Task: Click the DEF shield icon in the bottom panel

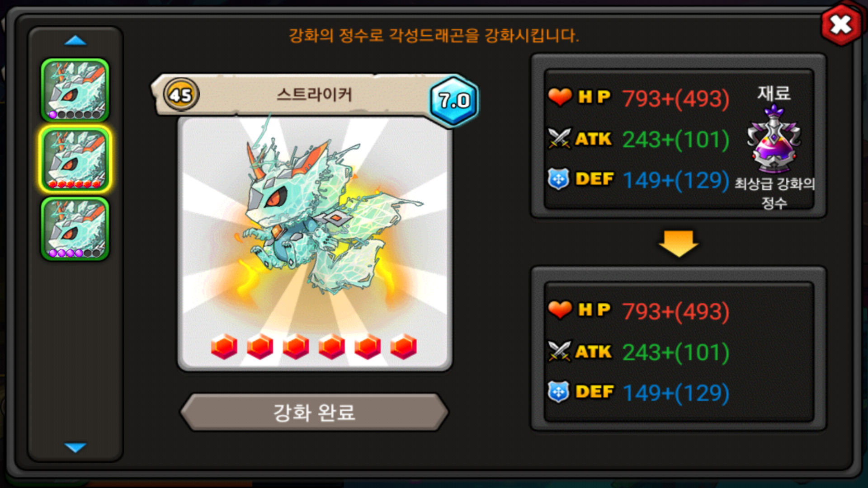Action: tap(558, 392)
